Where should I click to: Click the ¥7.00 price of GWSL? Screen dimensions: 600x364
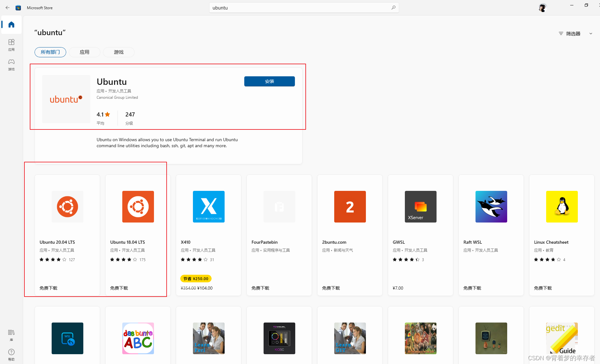[x=398, y=288]
